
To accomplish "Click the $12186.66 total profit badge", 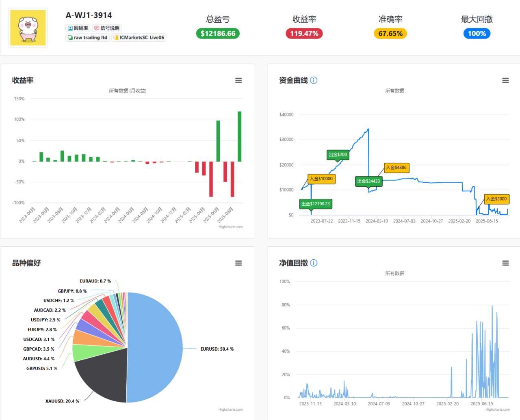I will click(218, 33).
